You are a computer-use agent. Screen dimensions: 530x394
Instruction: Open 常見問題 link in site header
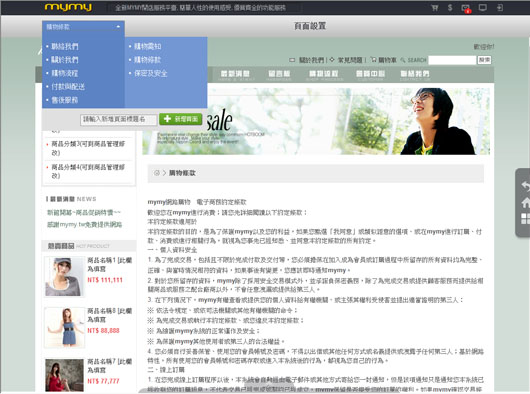pos(350,60)
